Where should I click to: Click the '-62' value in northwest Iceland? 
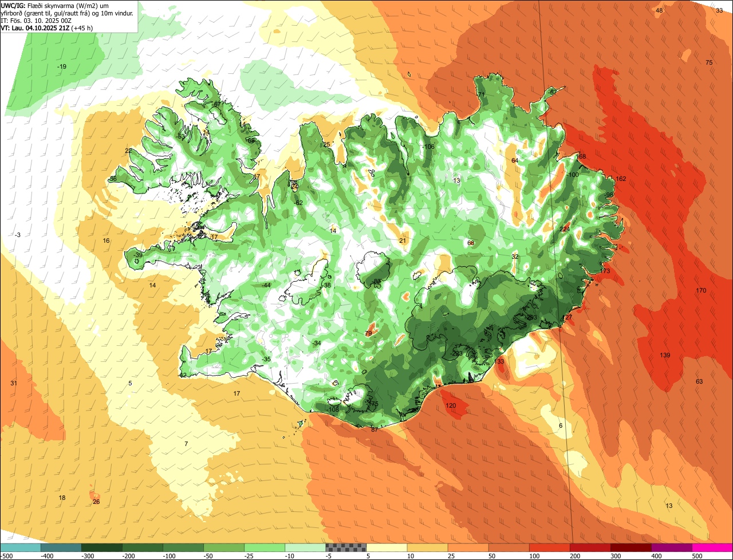click(x=298, y=203)
